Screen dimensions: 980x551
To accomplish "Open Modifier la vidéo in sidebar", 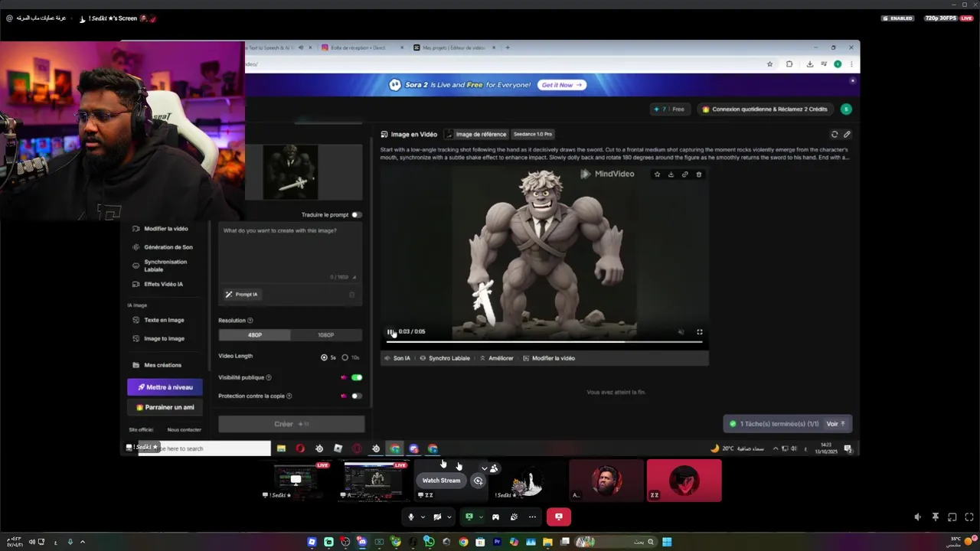I will coord(160,229).
